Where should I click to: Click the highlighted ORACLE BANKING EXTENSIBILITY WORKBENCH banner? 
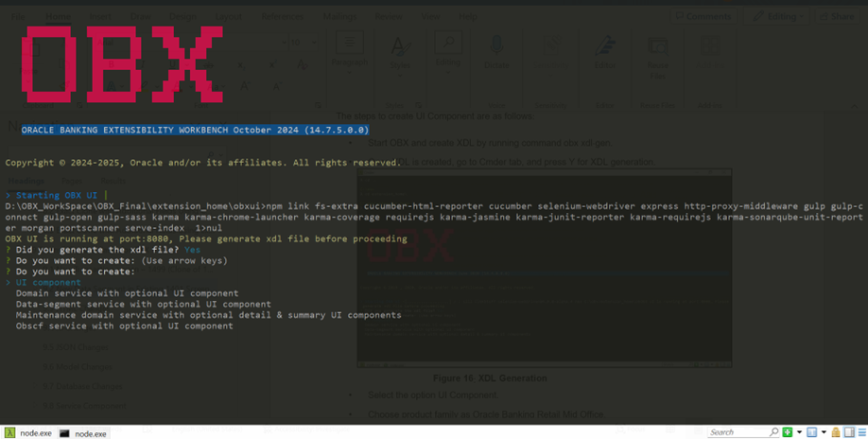pyautogui.click(x=195, y=130)
